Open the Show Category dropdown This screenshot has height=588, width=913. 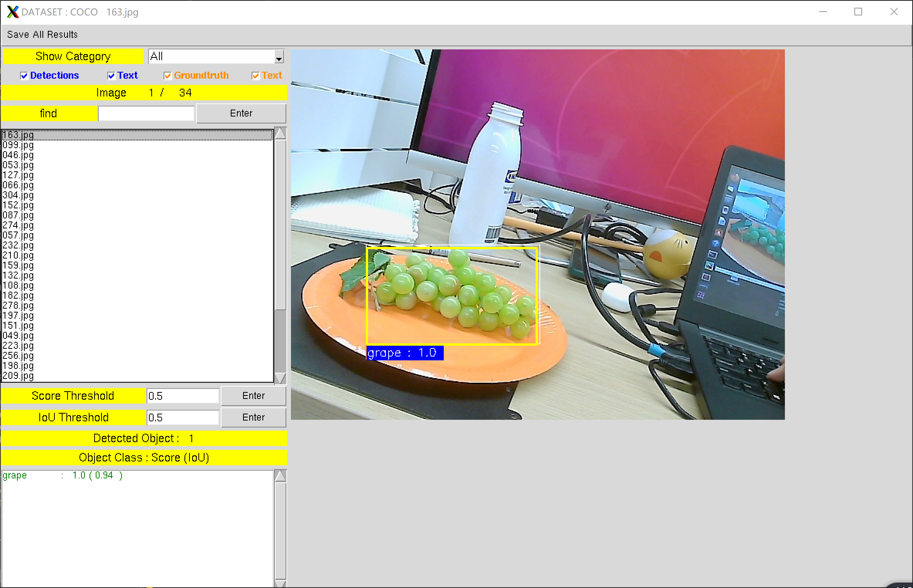279,57
